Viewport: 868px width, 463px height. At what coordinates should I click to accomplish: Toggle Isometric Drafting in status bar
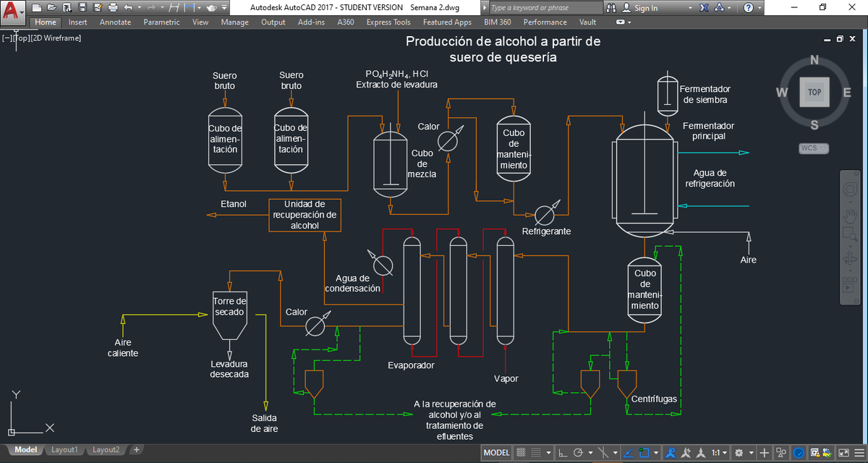click(603, 452)
